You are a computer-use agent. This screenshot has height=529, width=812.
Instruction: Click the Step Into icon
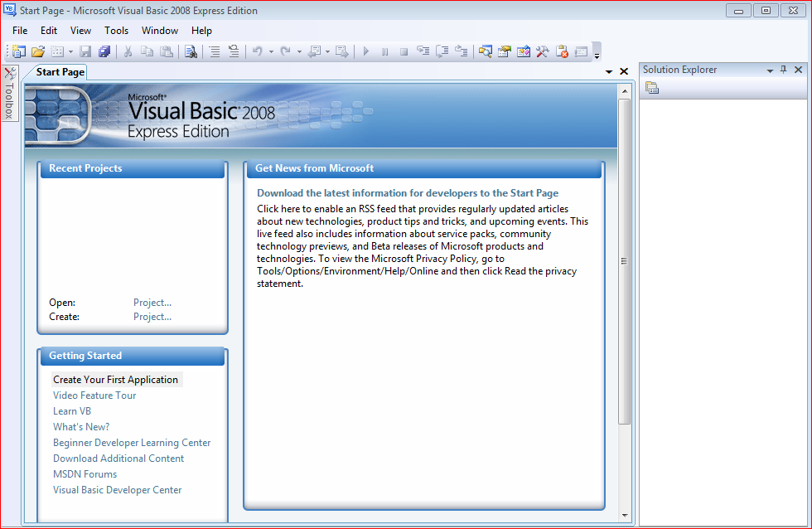click(x=423, y=51)
